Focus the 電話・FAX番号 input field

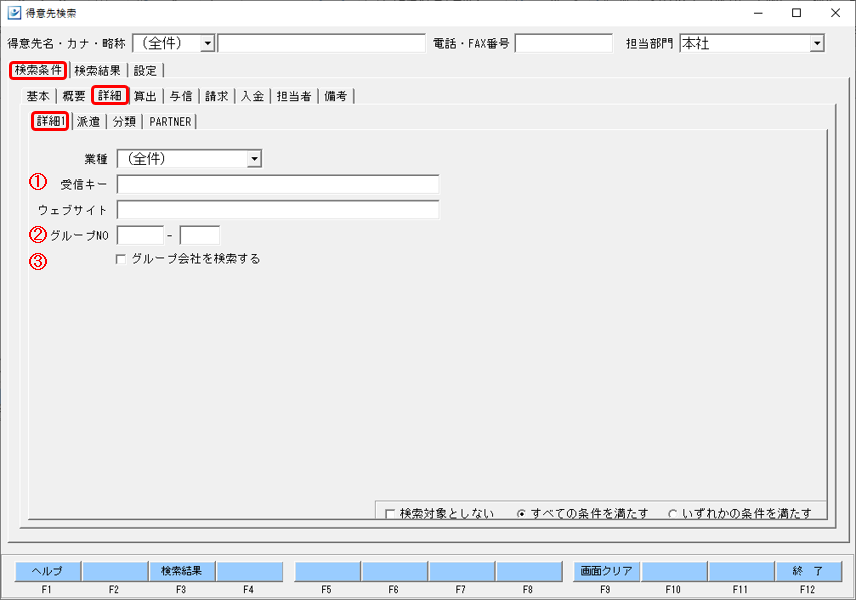coord(563,43)
